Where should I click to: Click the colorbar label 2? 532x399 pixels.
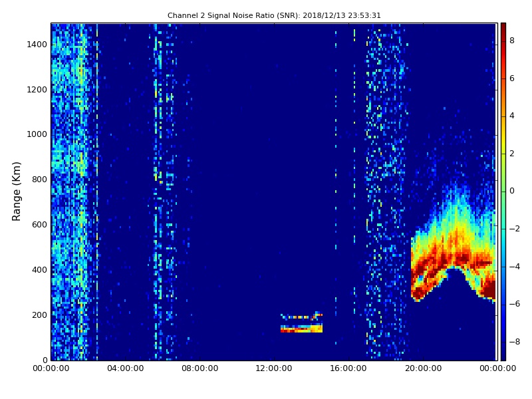click(x=512, y=154)
